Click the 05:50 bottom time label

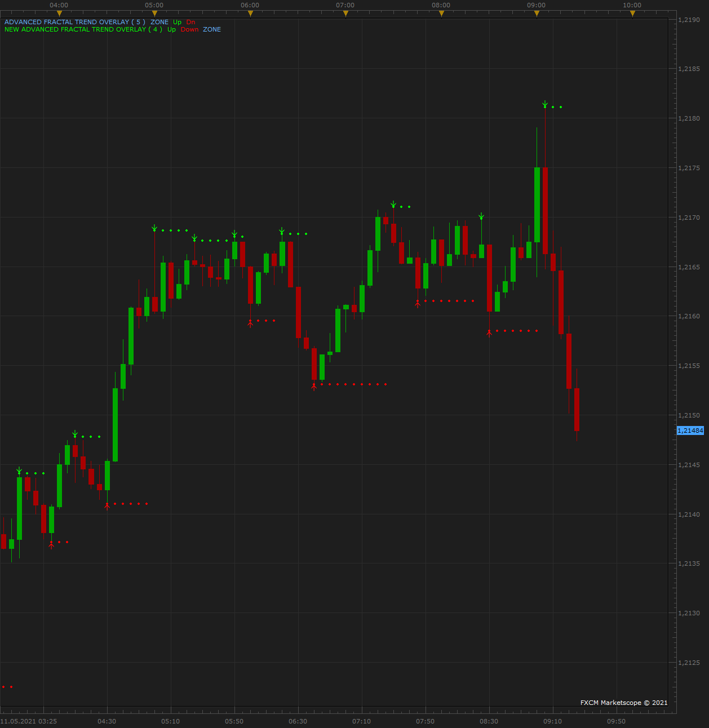coord(234,721)
